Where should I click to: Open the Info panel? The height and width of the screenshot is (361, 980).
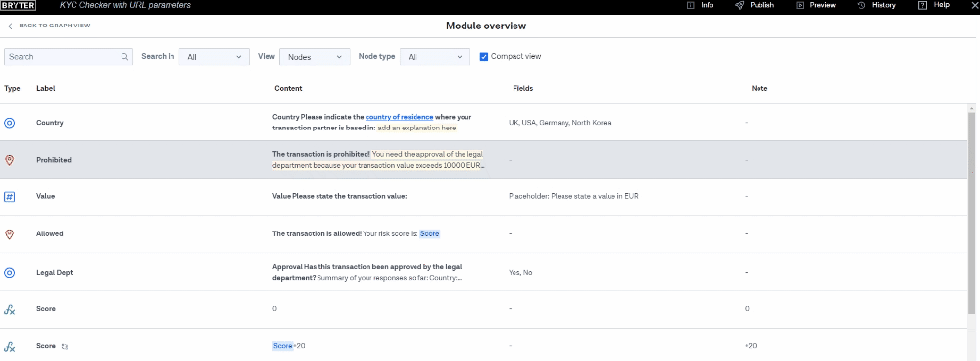[700, 5]
